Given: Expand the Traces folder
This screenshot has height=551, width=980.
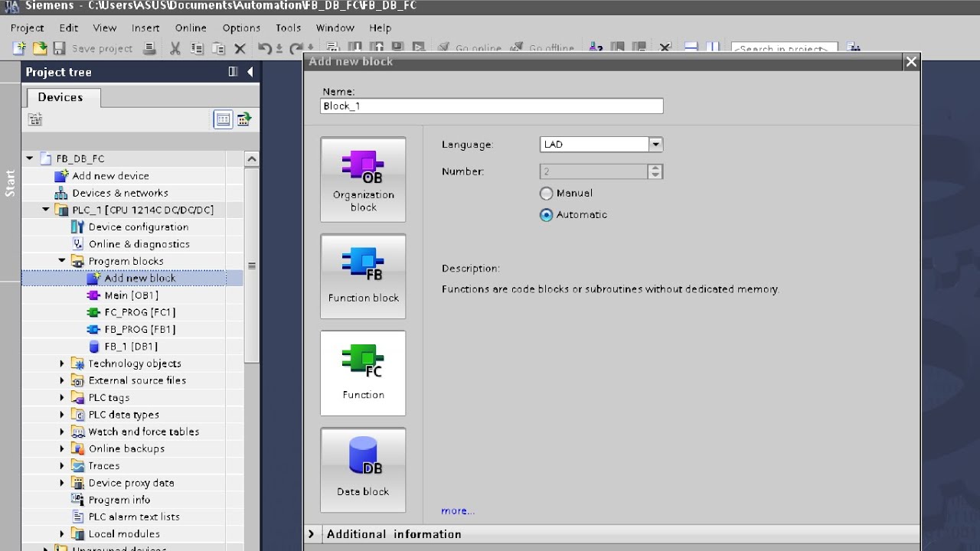Looking at the screenshot, I should click(x=62, y=465).
